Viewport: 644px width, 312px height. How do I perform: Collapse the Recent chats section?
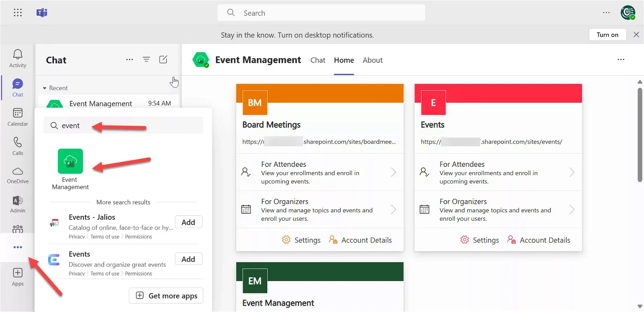pyautogui.click(x=45, y=88)
